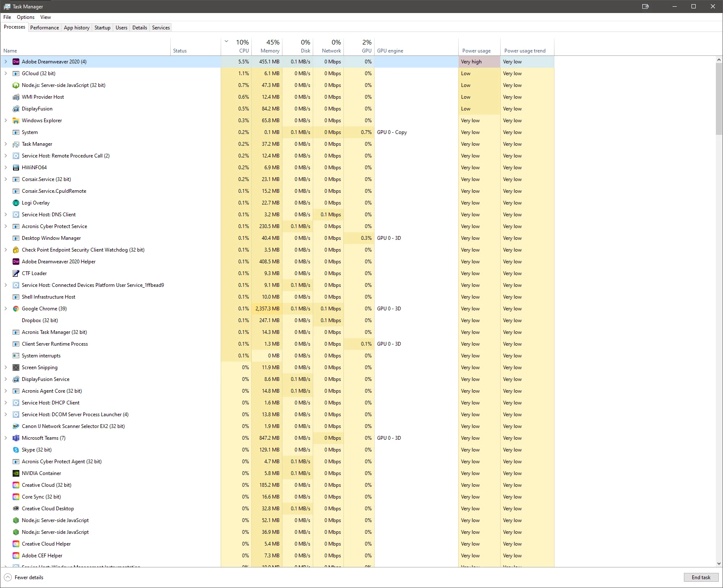Click the Skype (32 bit) icon

point(16,450)
